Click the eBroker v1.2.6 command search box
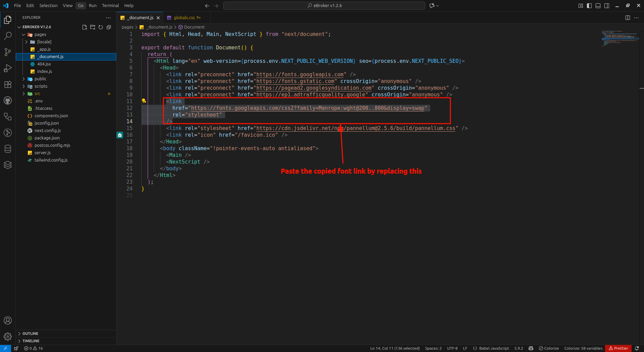The height and width of the screenshot is (352, 644). [324, 6]
